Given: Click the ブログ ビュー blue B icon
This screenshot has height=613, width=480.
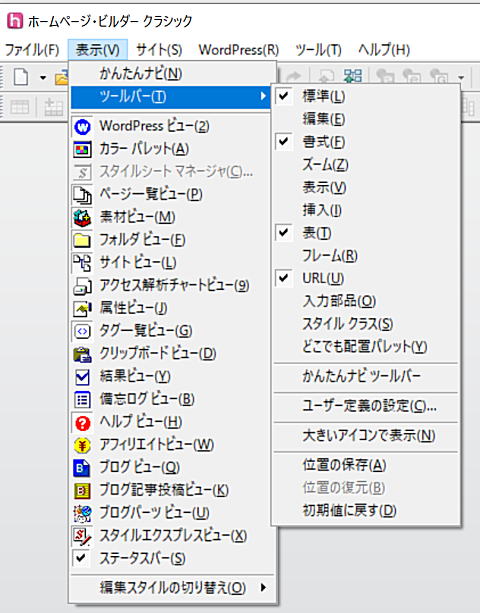Looking at the screenshot, I should [82, 468].
